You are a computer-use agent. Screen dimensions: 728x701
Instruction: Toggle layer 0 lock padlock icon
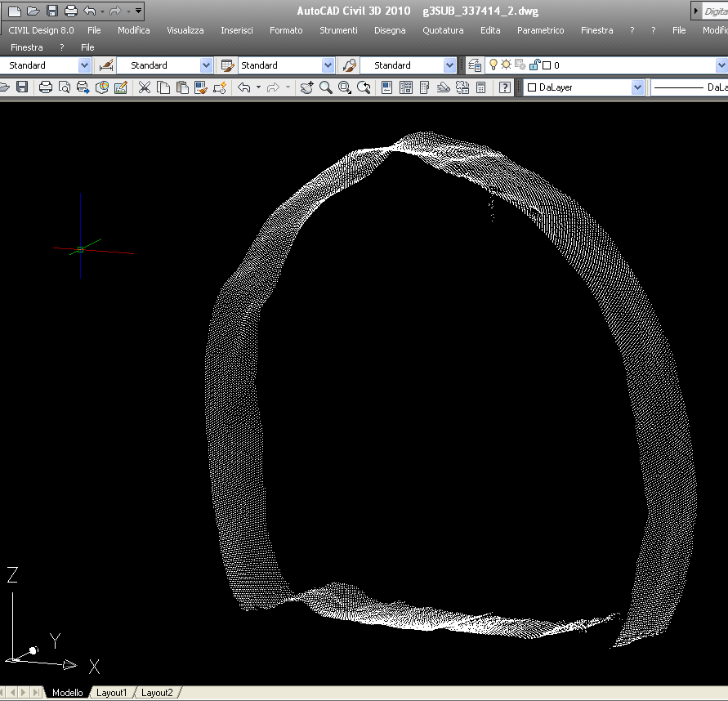click(x=534, y=65)
